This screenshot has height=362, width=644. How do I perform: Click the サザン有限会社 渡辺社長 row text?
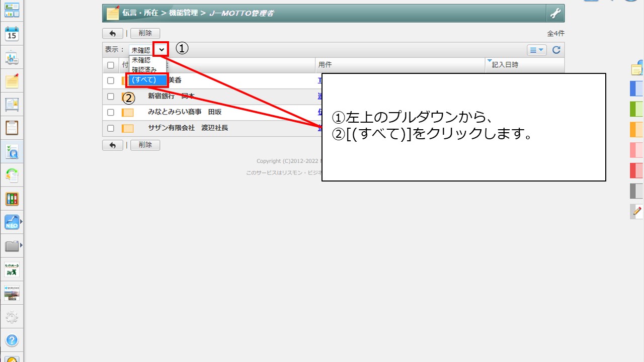pyautogui.click(x=188, y=128)
